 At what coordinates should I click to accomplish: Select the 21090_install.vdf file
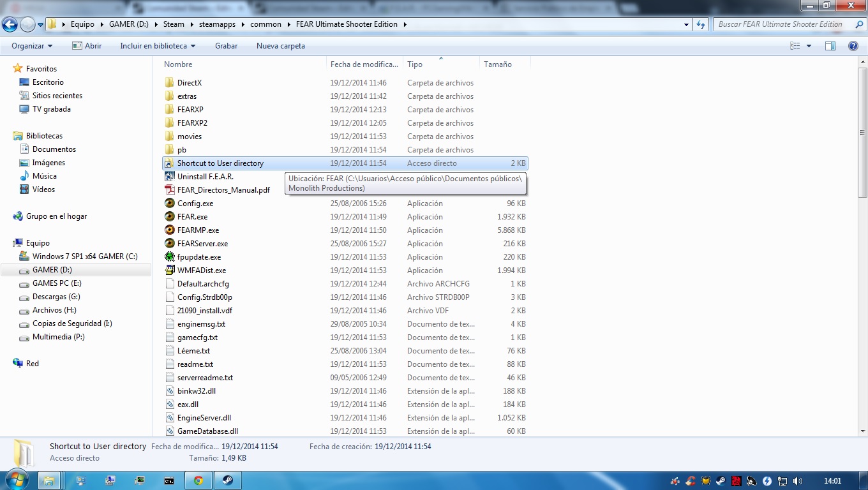(204, 311)
